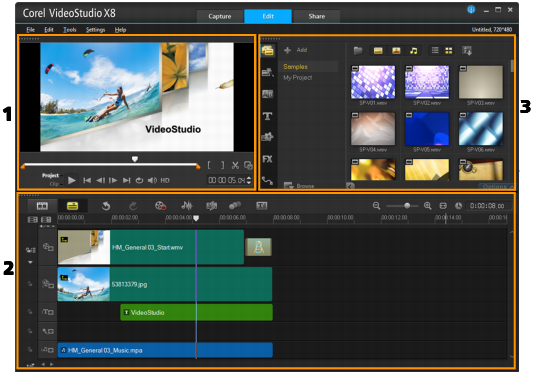Set the Mark-in bracket
535x387 pixels.
click(209, 166)
